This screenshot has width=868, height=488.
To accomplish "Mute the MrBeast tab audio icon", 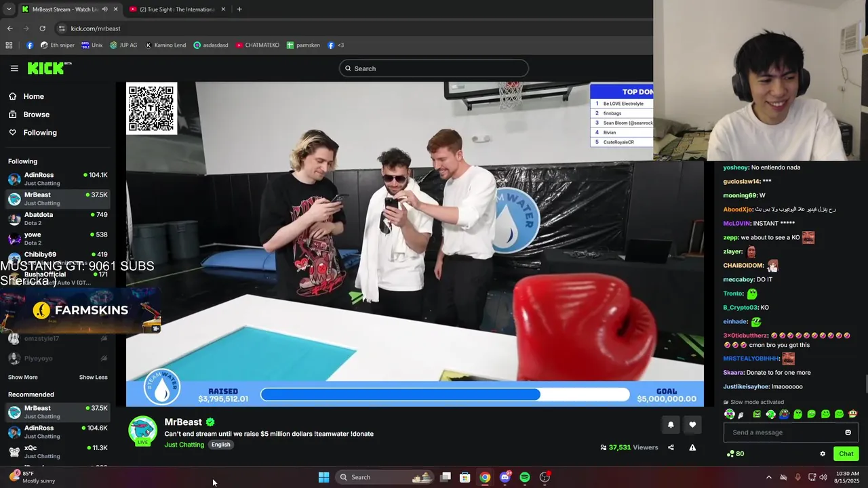I will click(x=104, y=9).
